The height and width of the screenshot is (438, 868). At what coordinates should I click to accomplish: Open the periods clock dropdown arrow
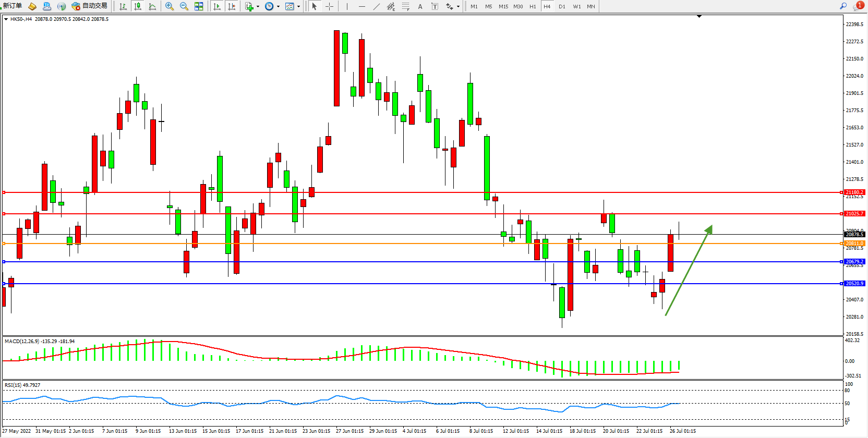point(278,7)
